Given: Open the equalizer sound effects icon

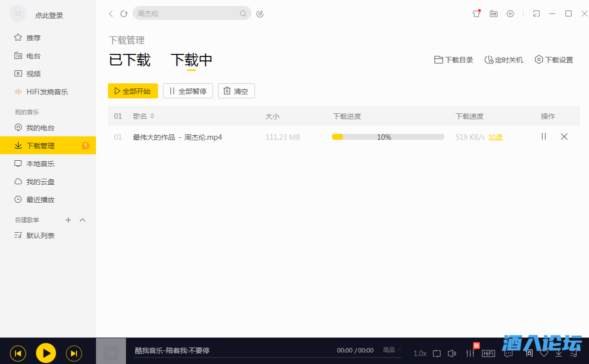Looking at the screenshot, I should tap(470, 353).
